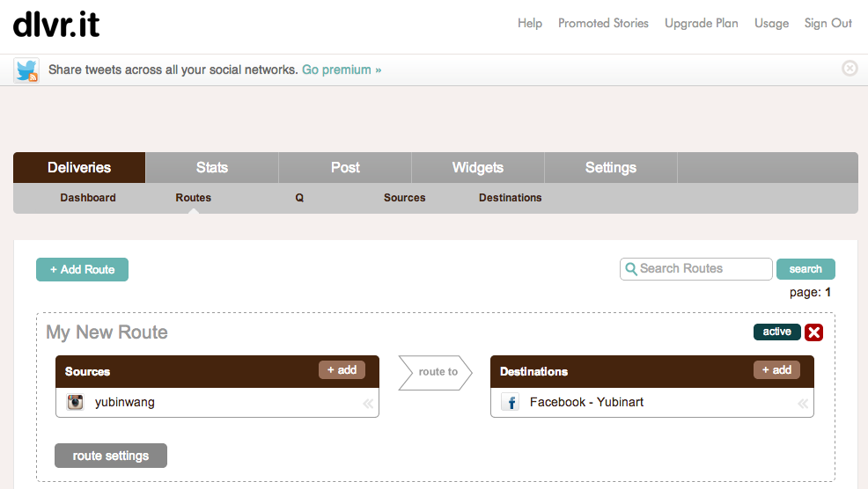
Task: Click the Facebook icon beside Yubinart
Action: click(x=511, y=402)
